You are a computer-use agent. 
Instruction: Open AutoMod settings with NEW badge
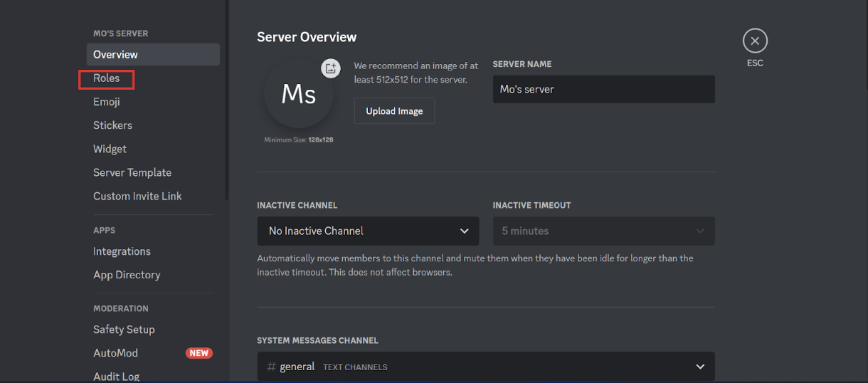pyautogui.click(x=116, y=353)
